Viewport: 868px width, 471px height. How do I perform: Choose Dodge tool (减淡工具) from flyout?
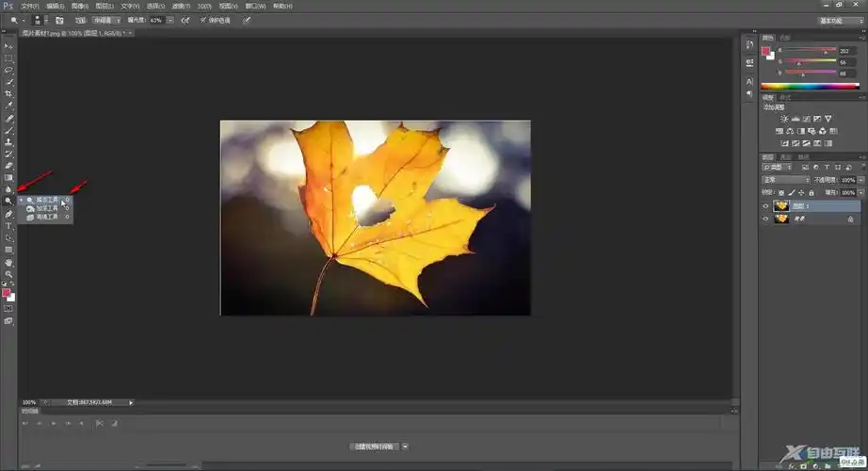(46, 200)
